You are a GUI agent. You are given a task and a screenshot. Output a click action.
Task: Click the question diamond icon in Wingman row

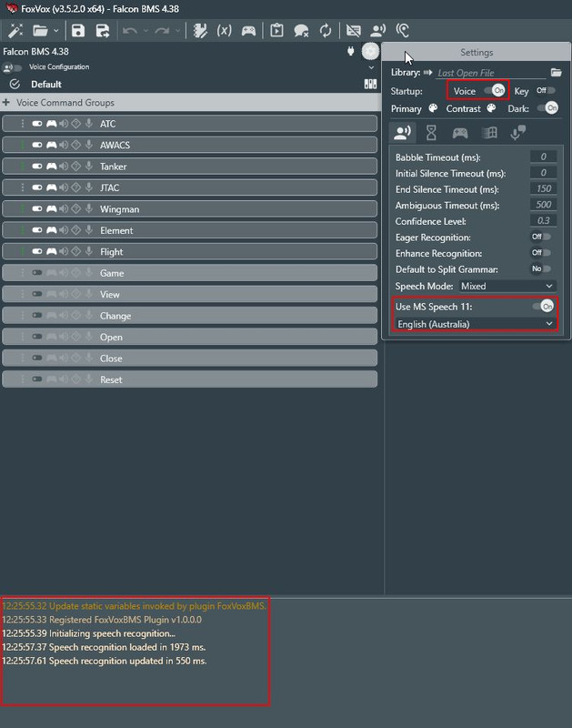76,209
